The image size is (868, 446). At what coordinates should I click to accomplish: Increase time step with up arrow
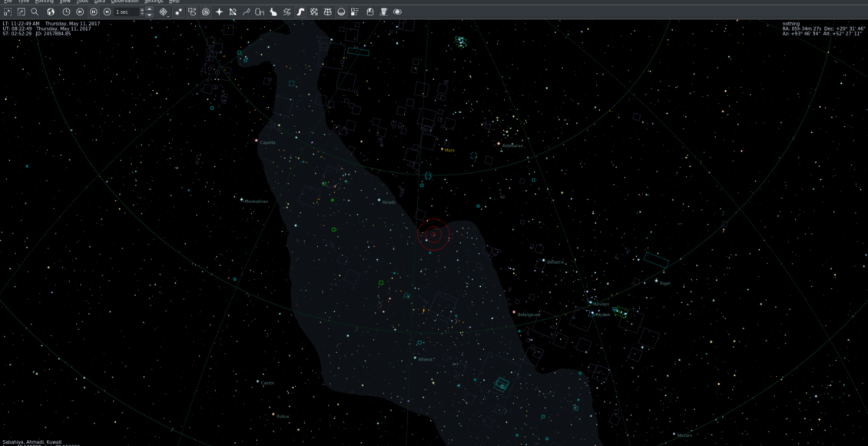tap(149, 10)
